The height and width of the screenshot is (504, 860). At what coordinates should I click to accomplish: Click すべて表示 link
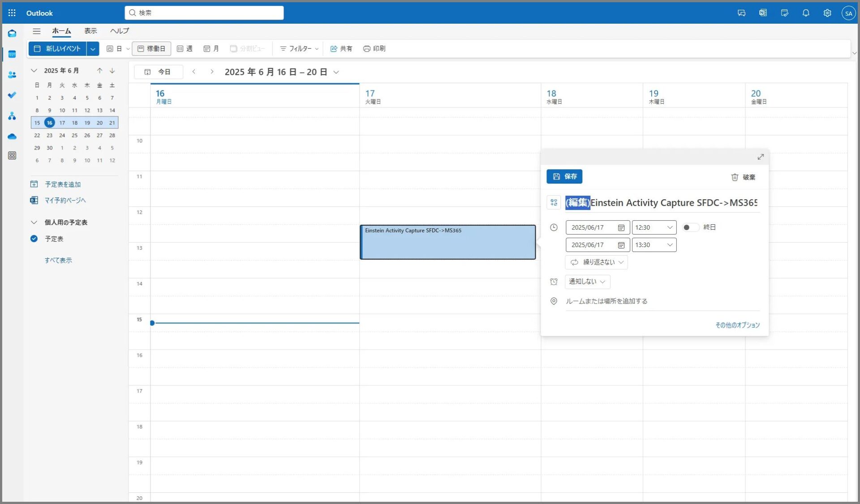(x=58, y=260)
